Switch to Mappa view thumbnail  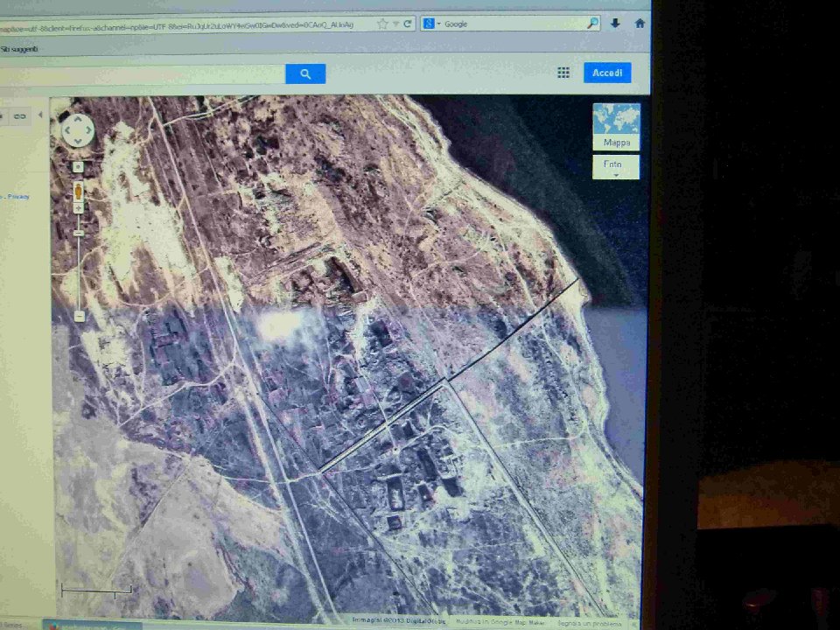click(616, 127)
